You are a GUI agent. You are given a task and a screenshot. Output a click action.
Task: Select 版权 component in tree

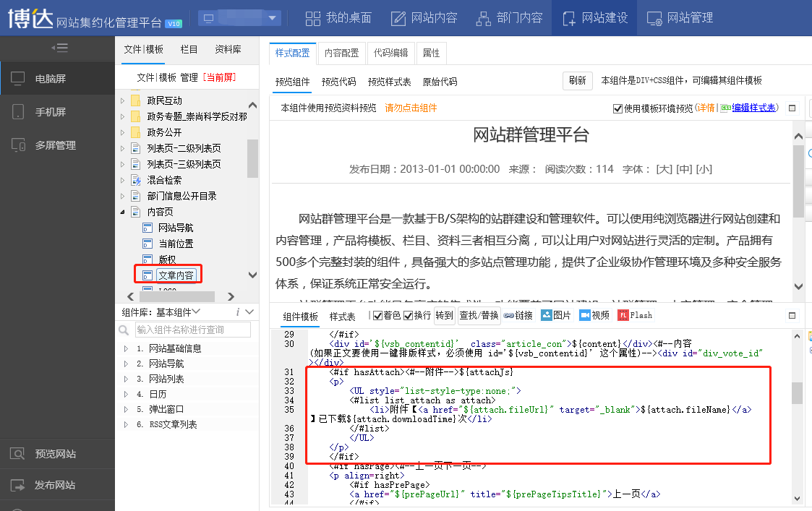[x=167, y=259]
